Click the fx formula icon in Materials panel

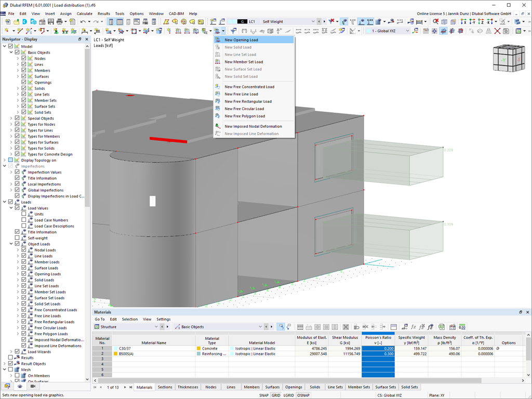(413, 326)
